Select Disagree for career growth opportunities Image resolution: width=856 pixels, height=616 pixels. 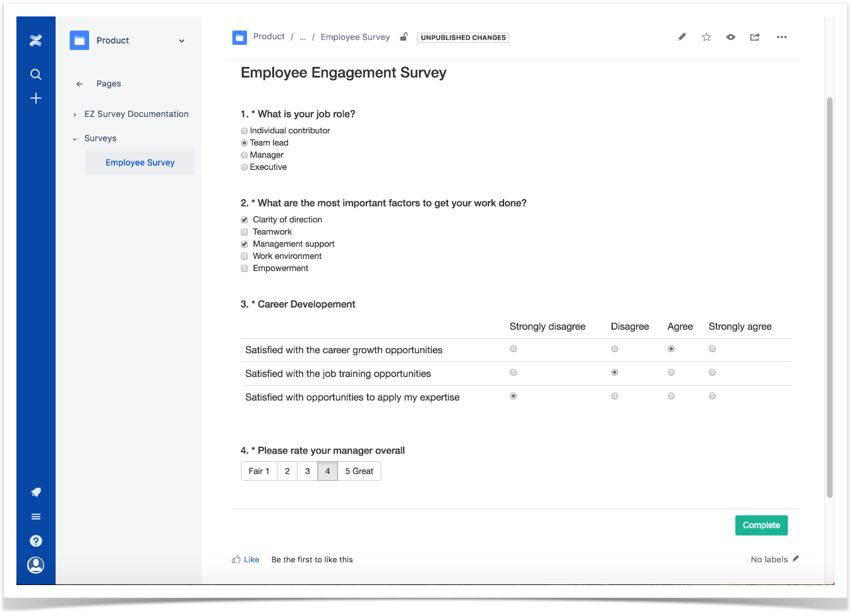tap(615, 349)
